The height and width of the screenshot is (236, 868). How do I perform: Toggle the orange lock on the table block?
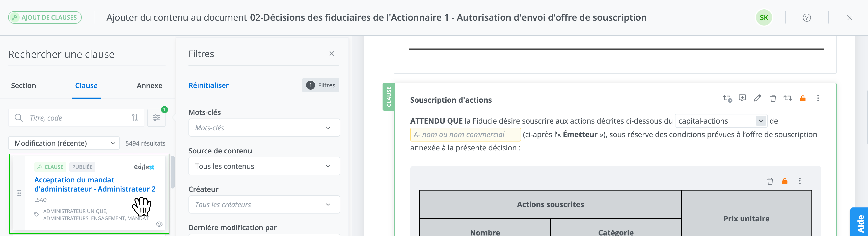(784, 181)
